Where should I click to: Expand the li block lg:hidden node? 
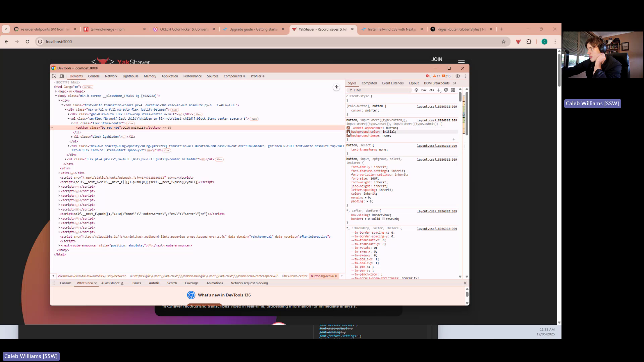coord(72,137)
